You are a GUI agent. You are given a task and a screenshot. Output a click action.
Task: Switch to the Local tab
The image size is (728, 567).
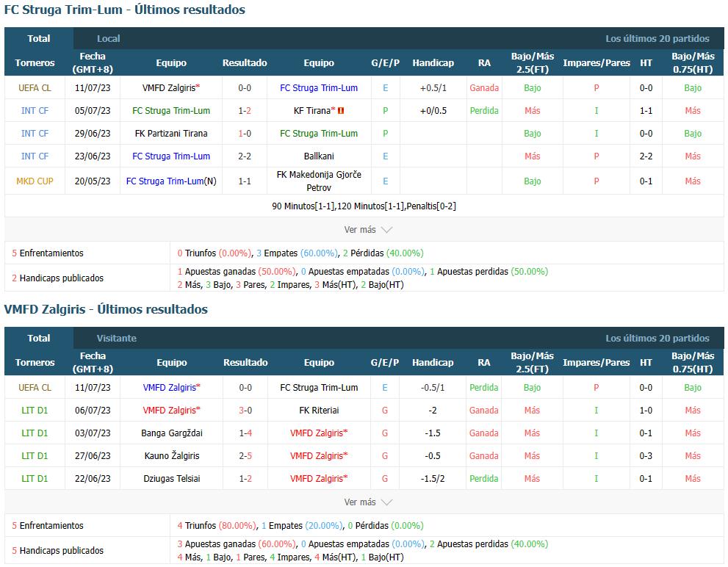click(108, 38)
